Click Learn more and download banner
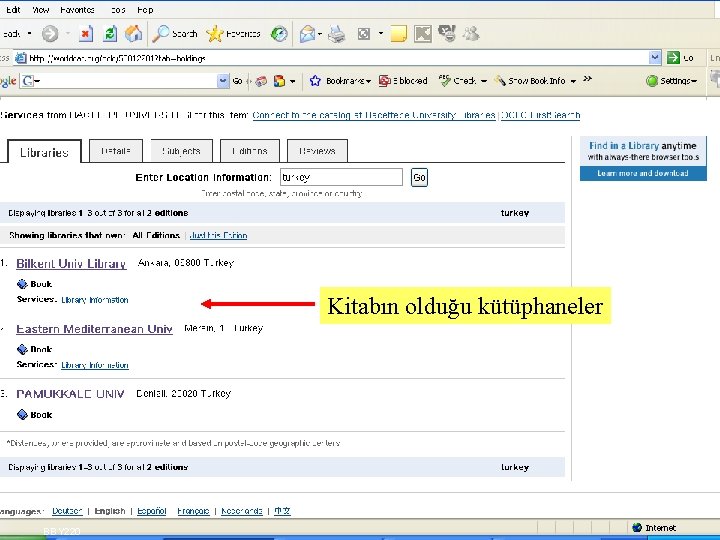The image size is (720, 540). (643, 173)
